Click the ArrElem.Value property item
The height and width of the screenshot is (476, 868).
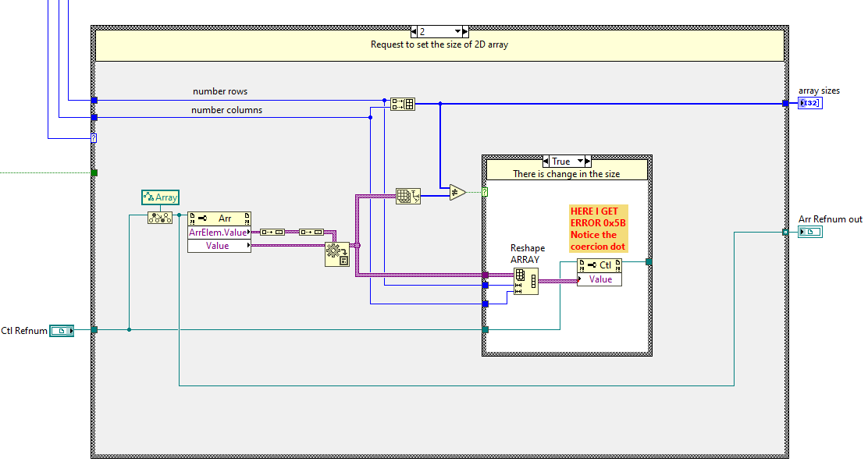pos(219,233)
